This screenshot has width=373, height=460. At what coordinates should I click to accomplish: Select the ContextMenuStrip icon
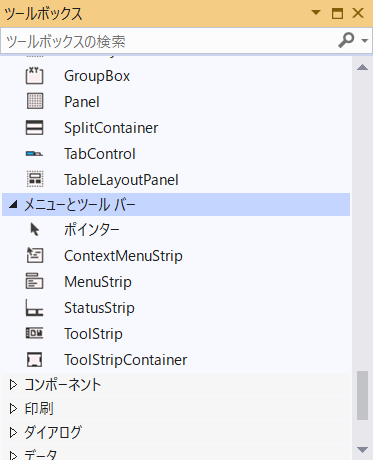pyautogui.click(x=34, y=255)
